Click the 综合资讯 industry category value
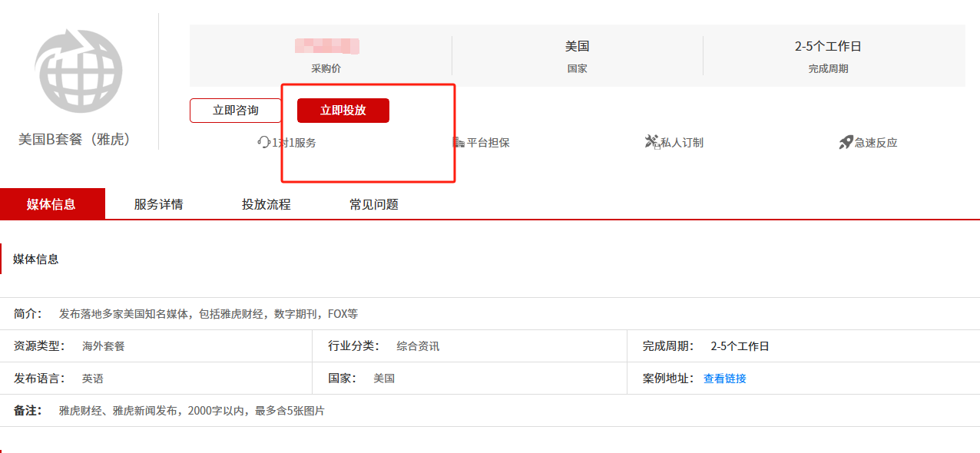980x453 pixels. pyautogui.click(x=418, y=346)
